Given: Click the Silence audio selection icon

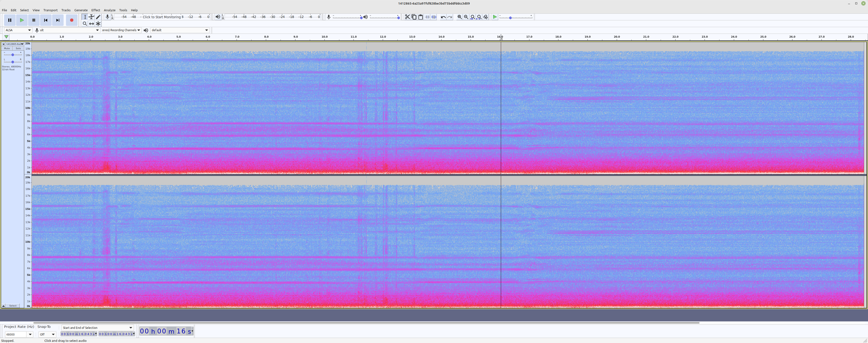Looking at the screenshot, I should [x=434, y=17].
